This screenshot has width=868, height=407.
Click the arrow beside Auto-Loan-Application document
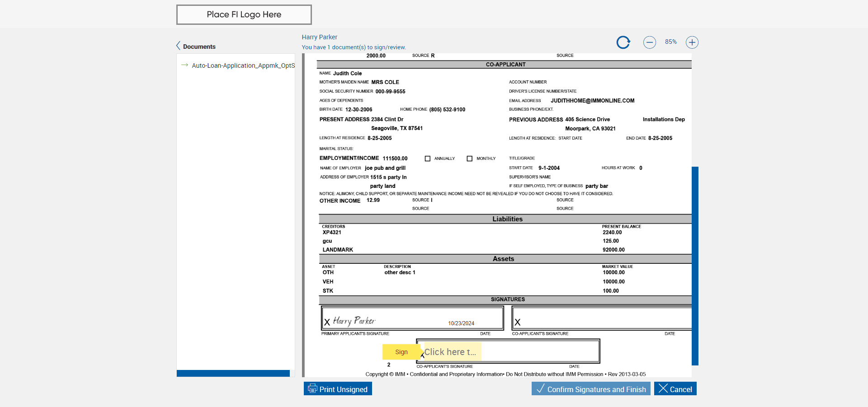tap(184, 65)
